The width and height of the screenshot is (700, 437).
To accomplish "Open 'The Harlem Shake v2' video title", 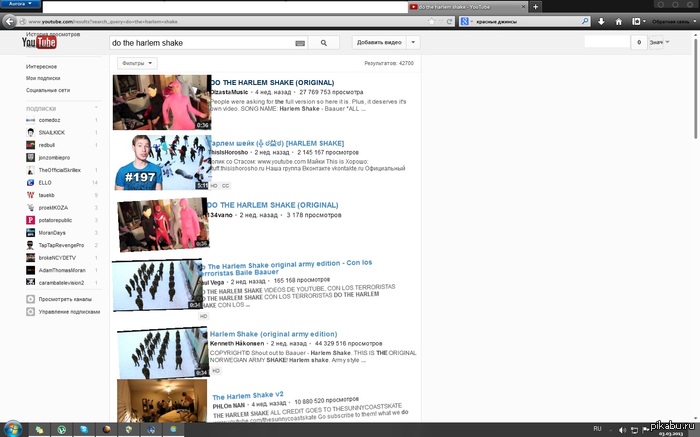I will click(x=248, y=396).
